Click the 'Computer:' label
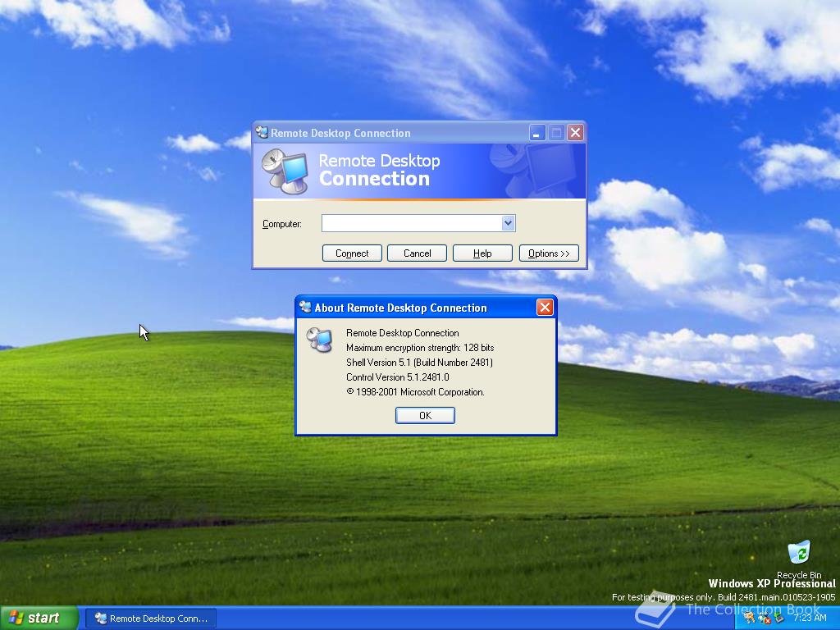This screenshot has width=840, height=630. [282, 224]
